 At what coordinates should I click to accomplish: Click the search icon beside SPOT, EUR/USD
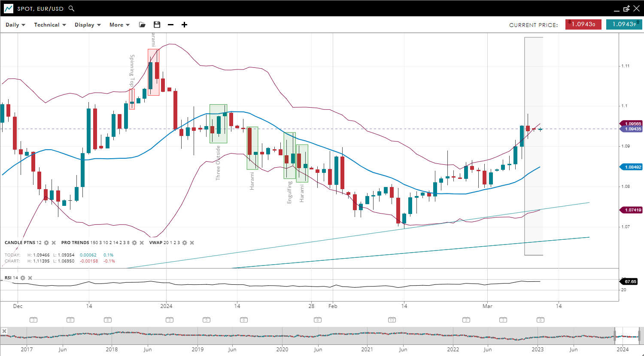[71, 9]
